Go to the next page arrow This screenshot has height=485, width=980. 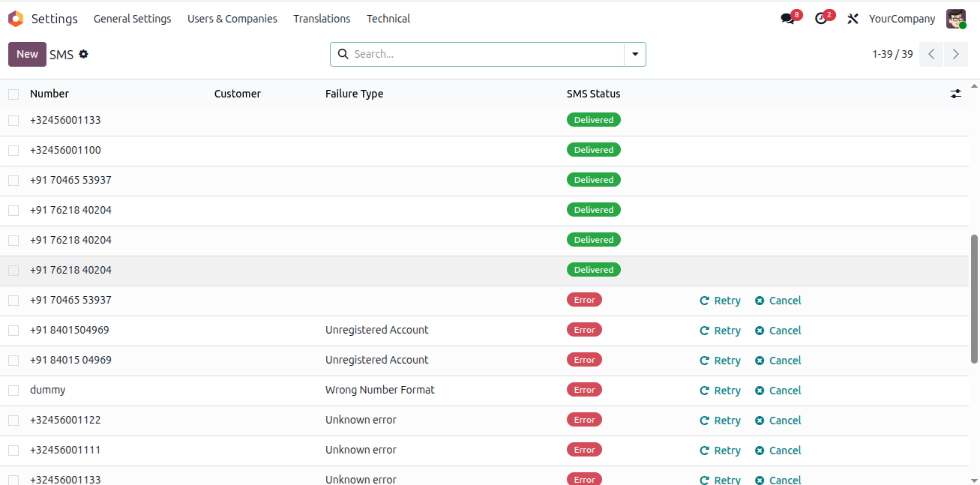(955, 54)
